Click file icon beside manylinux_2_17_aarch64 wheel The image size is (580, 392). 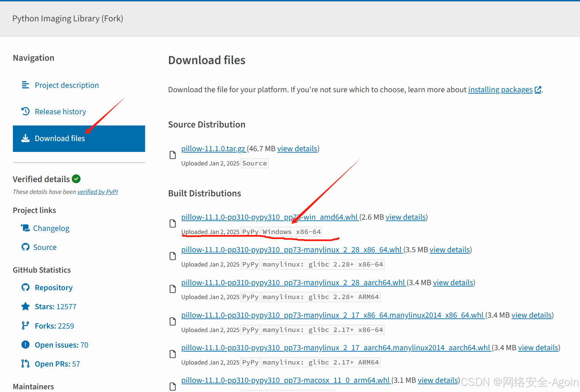(173, 354)
